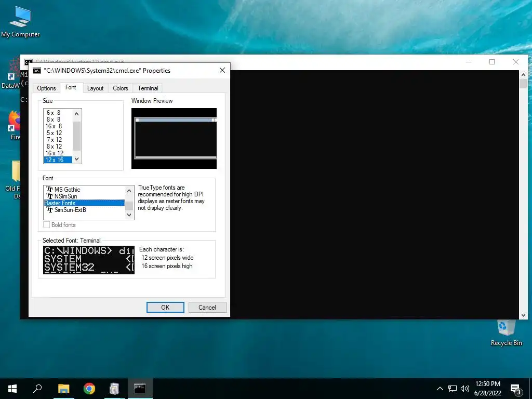Click Command Prompt scrollbar down arrow
Viewport: 532px width, 399px height.
(523, 315)
